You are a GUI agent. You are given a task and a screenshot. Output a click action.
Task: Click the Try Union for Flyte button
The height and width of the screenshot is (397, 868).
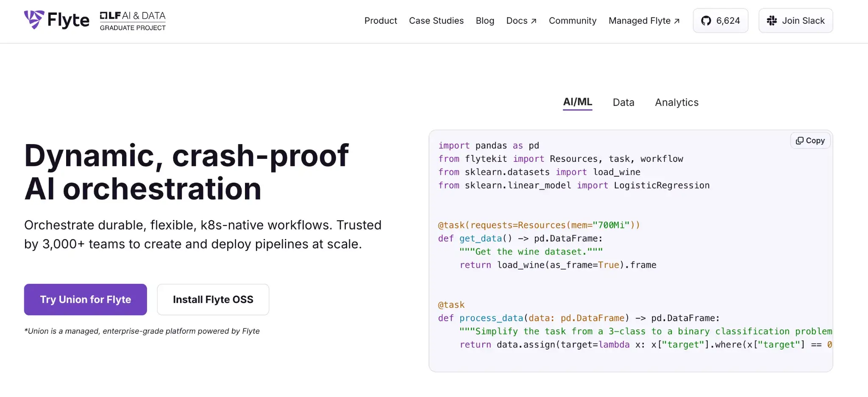(86, 300)
